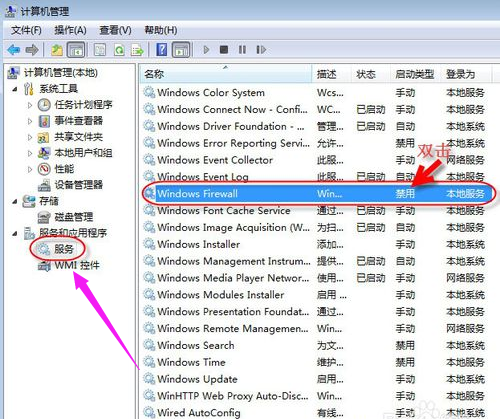Expand the 任务计划程序 node arrow

(30, 105)
